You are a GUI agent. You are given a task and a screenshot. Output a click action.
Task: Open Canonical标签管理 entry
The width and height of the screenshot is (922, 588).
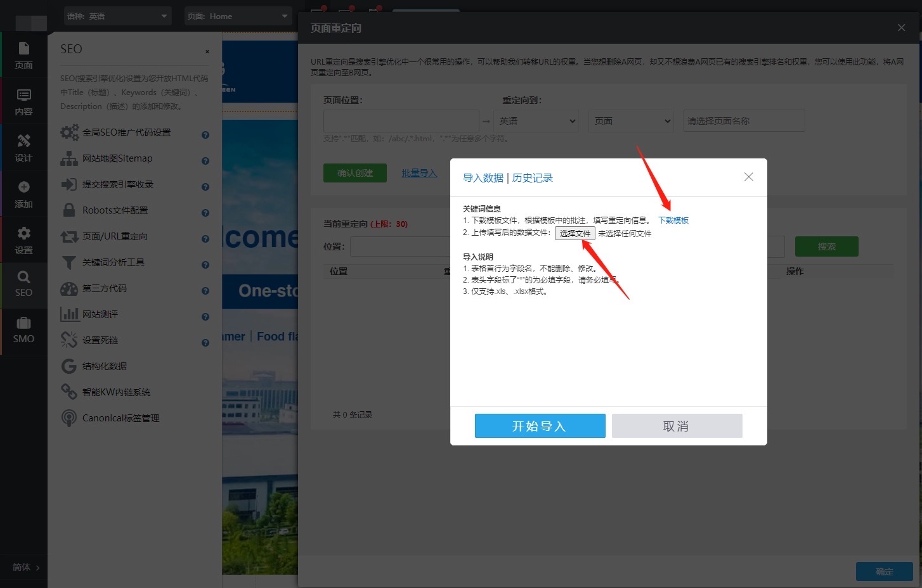point(120,418)
